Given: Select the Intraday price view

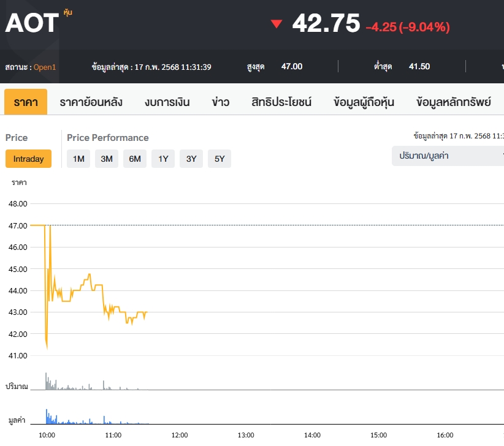Looking at the screenshot, I should [28, 159].
